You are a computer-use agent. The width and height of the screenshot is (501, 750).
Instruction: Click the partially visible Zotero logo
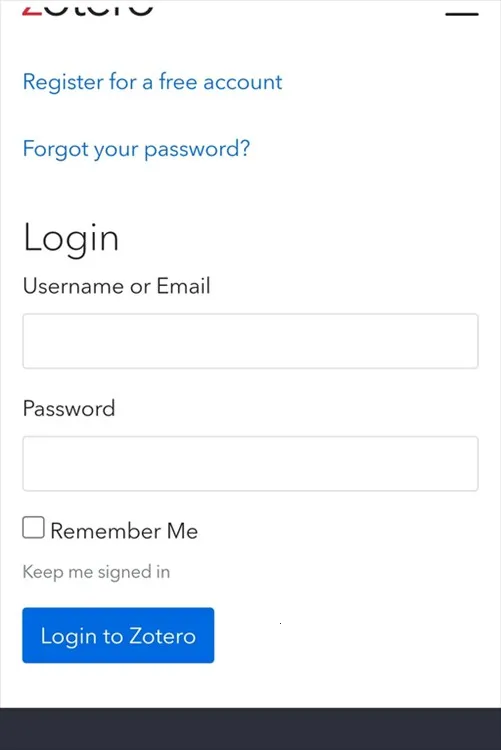coord(88,10)
